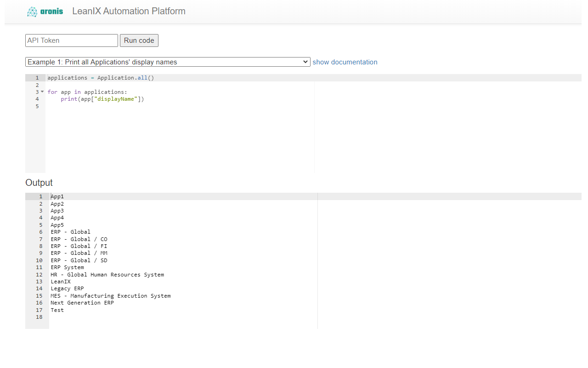Select output line 'LeanIX'
588x368 pixels.
coord(61,282)
